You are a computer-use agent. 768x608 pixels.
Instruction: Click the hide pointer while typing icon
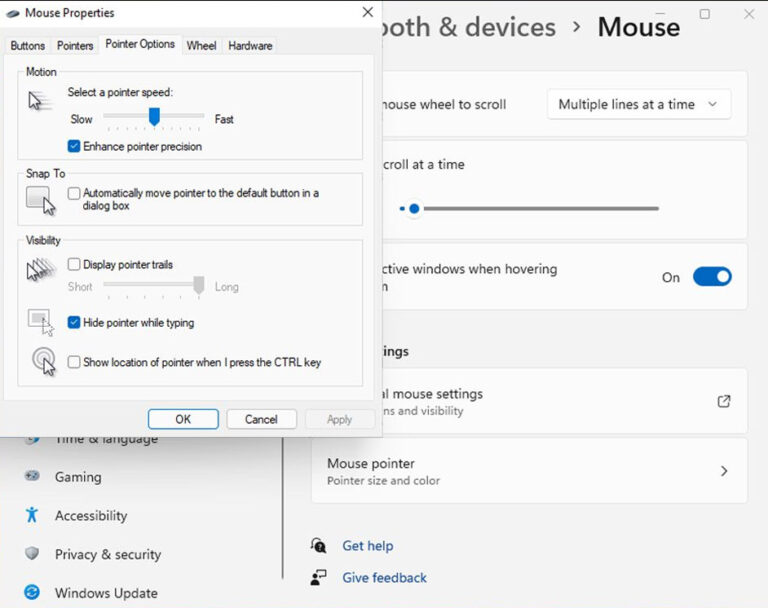tap(41, 322)
